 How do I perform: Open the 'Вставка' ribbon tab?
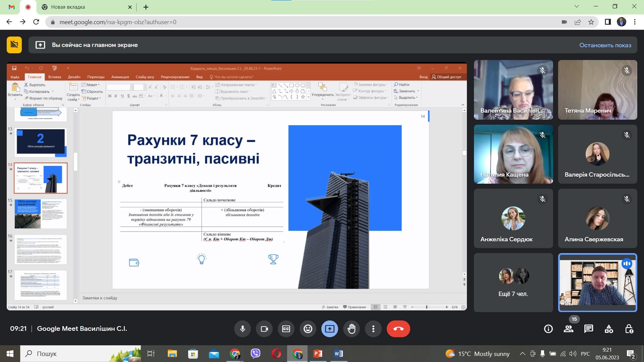(x=54, y=77)
